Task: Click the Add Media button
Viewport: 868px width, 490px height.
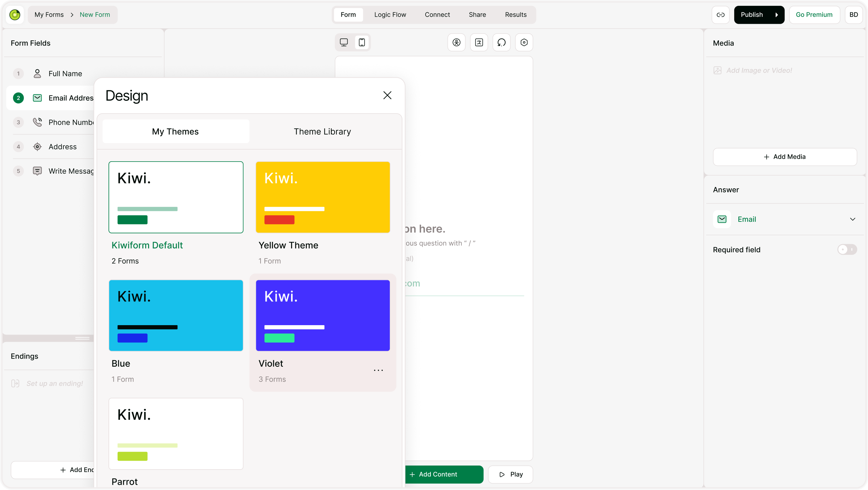Action: click(785, 156)
